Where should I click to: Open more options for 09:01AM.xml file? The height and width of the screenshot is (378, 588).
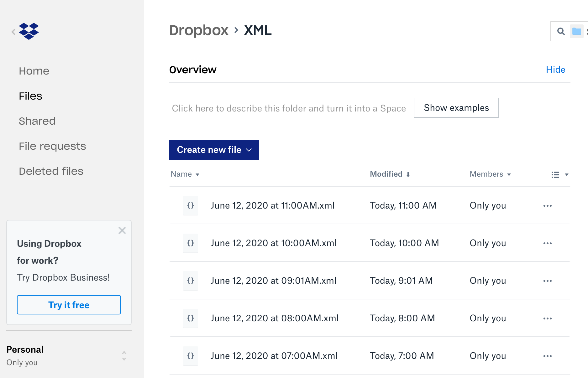tap(548, 281)
